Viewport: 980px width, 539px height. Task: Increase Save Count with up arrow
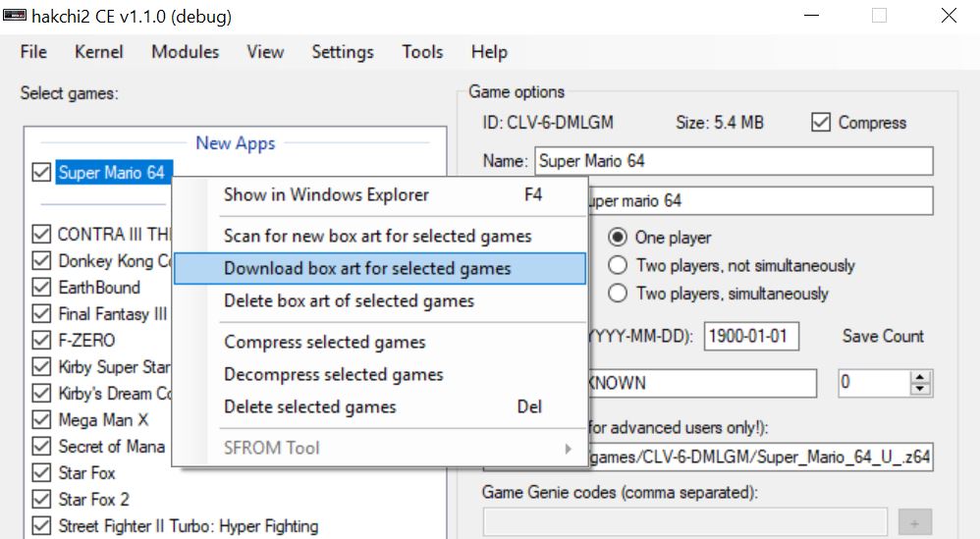(920, 377)
